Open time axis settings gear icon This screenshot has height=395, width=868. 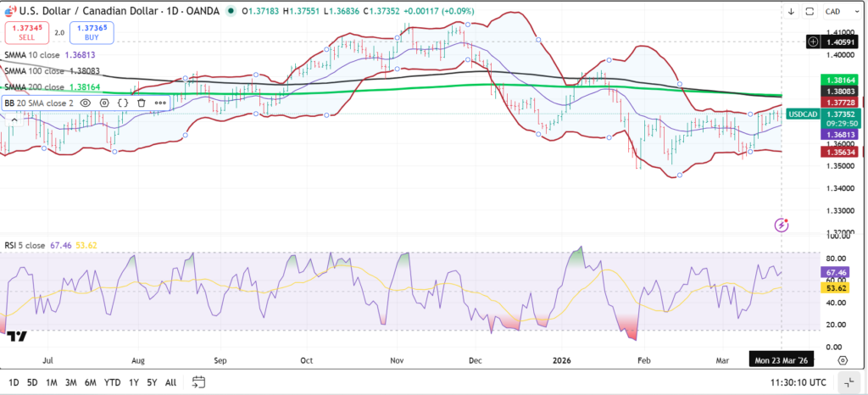[x=843, y=359]
